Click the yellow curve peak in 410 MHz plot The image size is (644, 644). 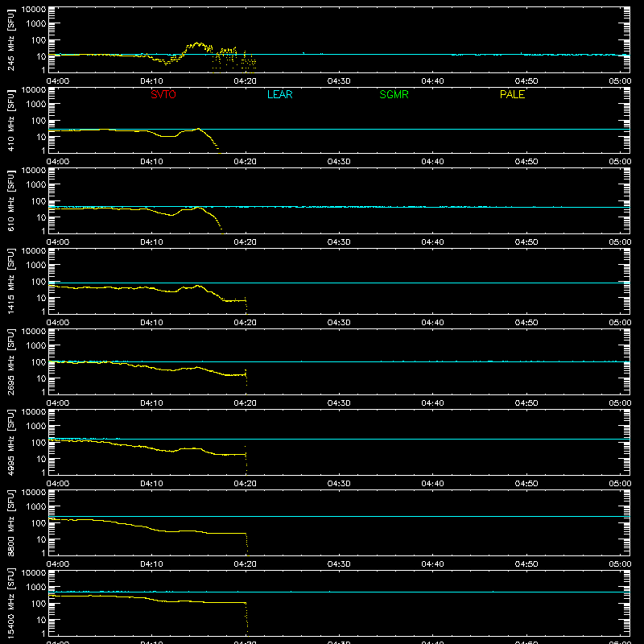coord(199,129)
